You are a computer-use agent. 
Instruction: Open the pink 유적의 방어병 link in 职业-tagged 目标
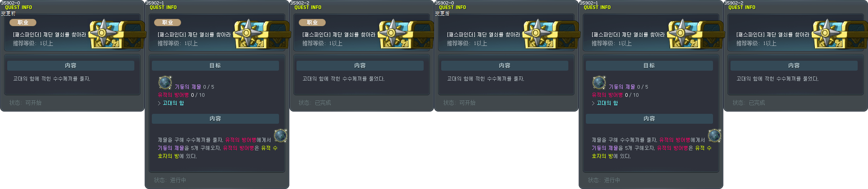coord(173,95)
